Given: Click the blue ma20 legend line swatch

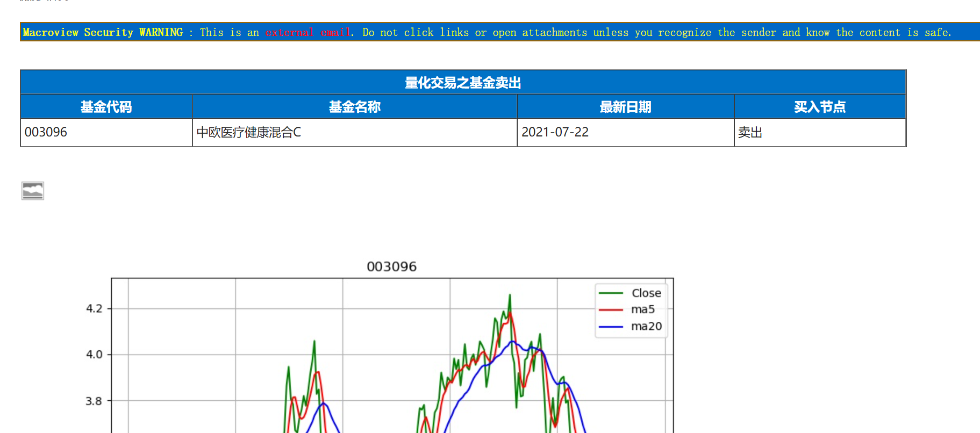Looking at the screenshot, I should click(x=611, y=327).
